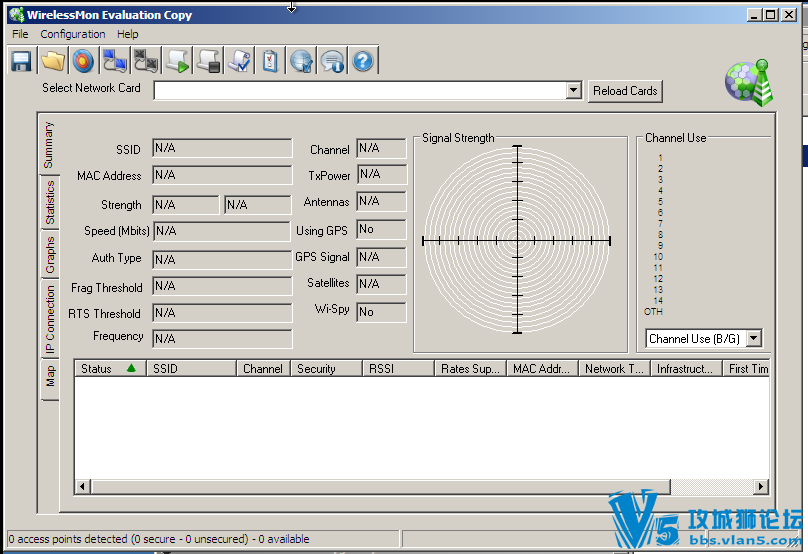The image size is (808, 554).
Task: Click the Wi-Spy value field
Action: coord(381,312)
